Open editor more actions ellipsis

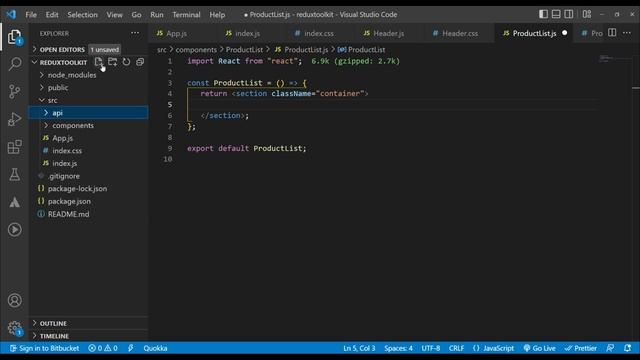(x=627, y=33)
